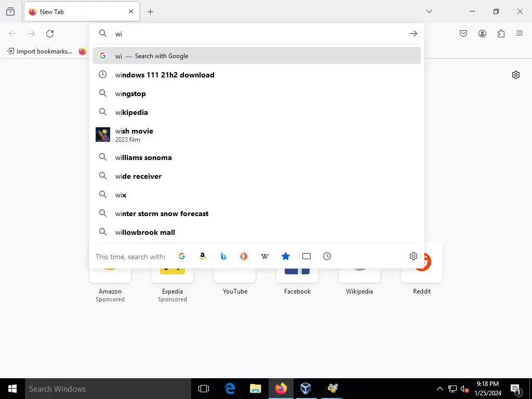The image size is (532, 399).
Task: Launch Microsoft Edge from taskbar
Action: tap(230, 389)
